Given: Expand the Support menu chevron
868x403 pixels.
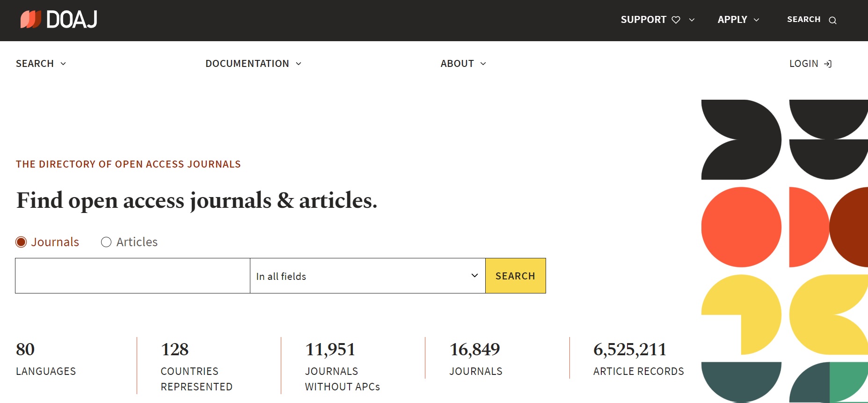Looking at the screenshot, I should coord(692,20).
